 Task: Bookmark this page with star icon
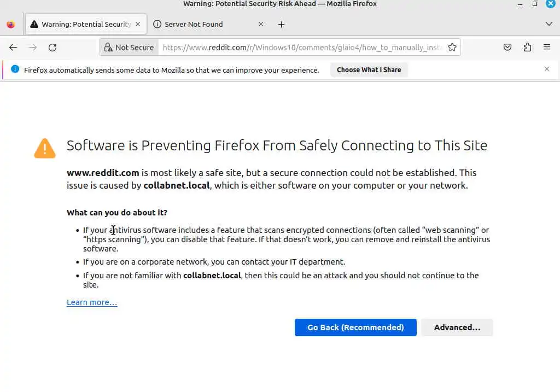[x=452, y=48]
